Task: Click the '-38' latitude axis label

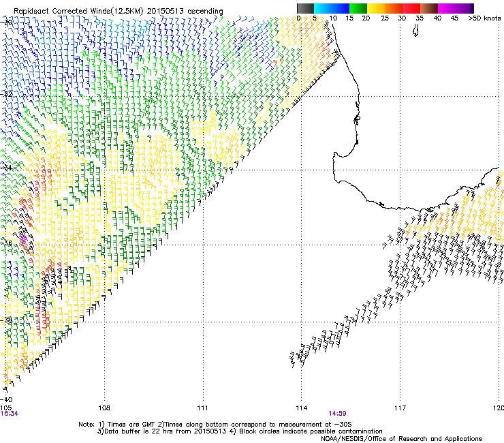Action: point(6,320)
